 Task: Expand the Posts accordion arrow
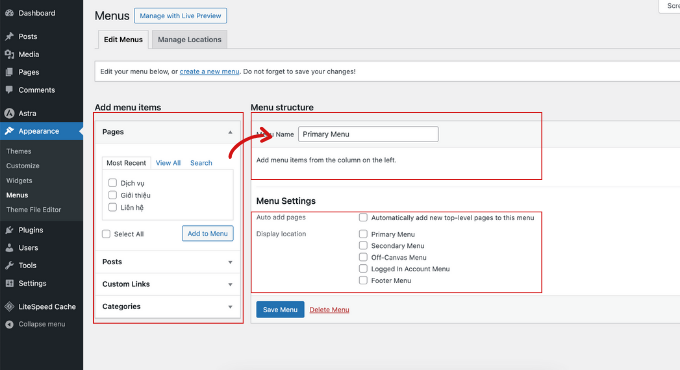coord(230,262)
